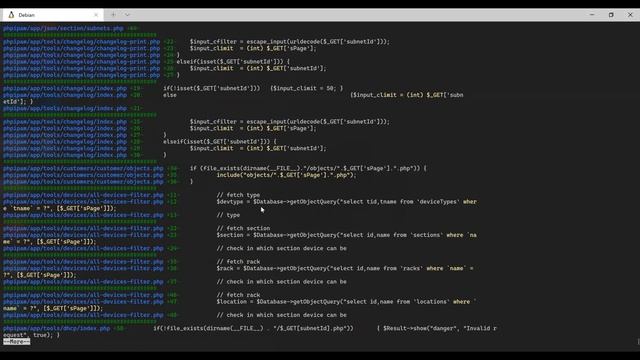Click the --More-- pager prompt
Image resolution: width=640 pixels, height=360 pixels.
coord(17,342)
